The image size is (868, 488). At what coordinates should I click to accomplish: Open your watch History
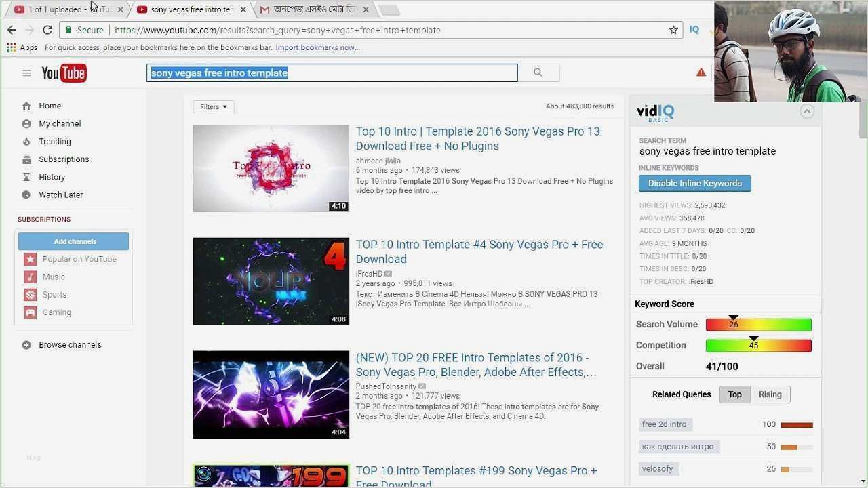tap(52, 177)
